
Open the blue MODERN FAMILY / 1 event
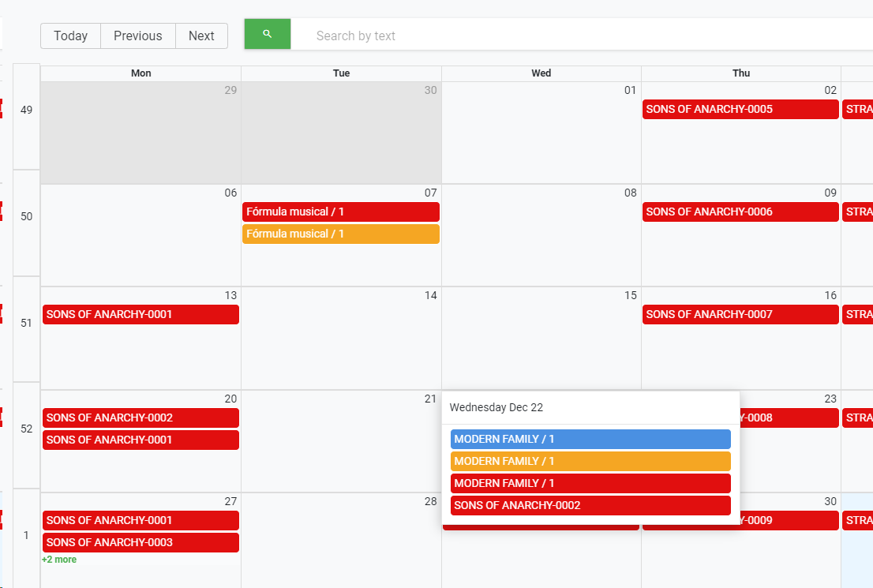click(x=590, y=439)
